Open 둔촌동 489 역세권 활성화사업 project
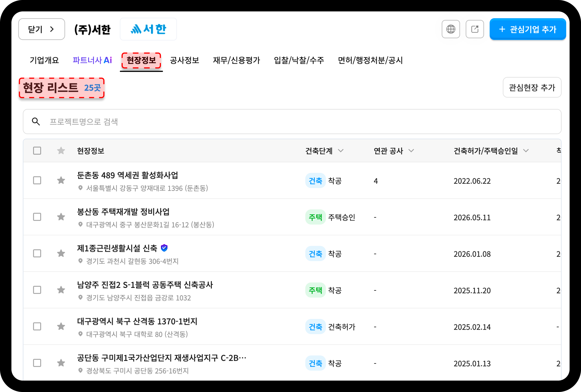Screen dimensions: 581x392 tap(127, 175)
